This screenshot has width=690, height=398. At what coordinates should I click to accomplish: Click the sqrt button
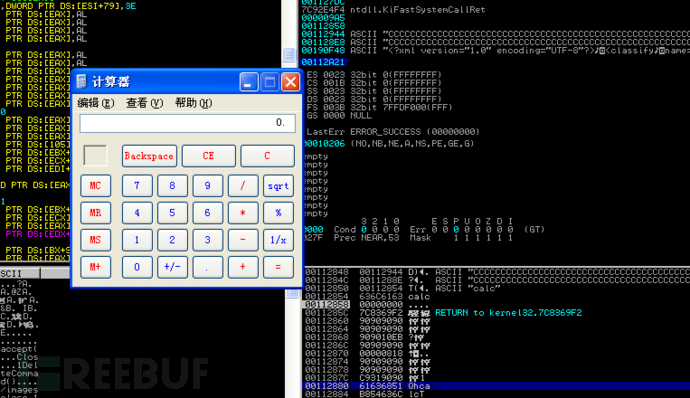[x=278, y=185]
